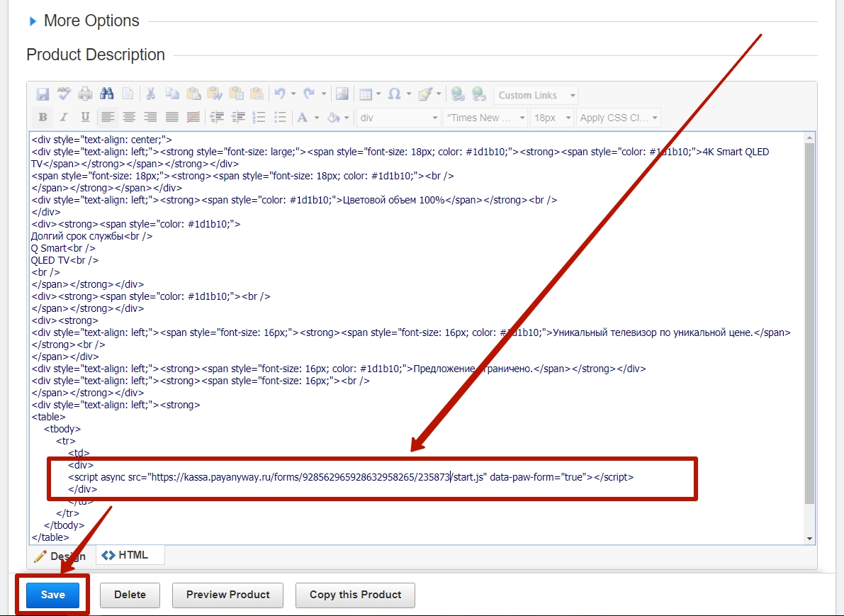
Task: Open the foreground color dropdown arrow
Action: pyautogui.click(x=317, y=118)
